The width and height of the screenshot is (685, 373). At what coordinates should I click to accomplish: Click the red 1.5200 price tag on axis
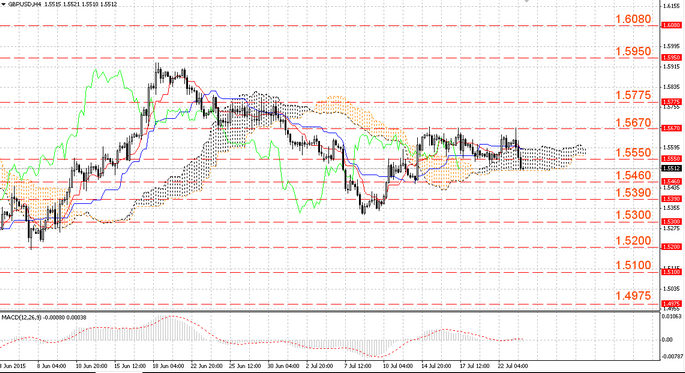671,247
